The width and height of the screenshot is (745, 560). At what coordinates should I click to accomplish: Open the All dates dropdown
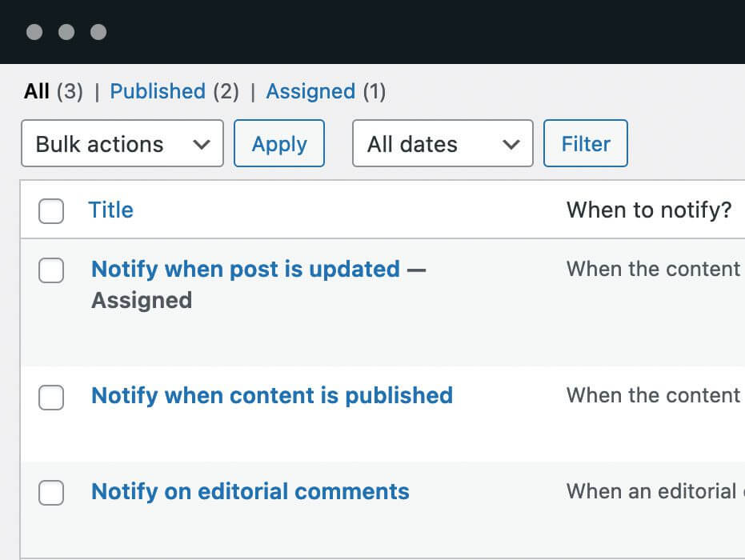coord(443,143)
